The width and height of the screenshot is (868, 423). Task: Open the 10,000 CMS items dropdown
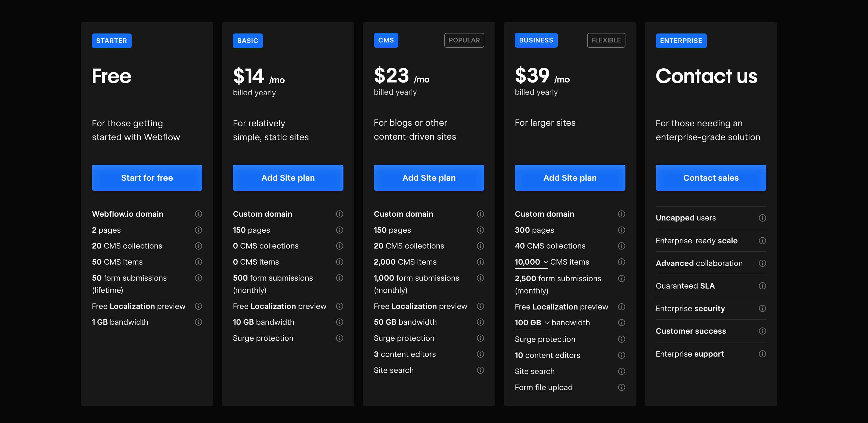pyautogui.click(x=531, y=262)
